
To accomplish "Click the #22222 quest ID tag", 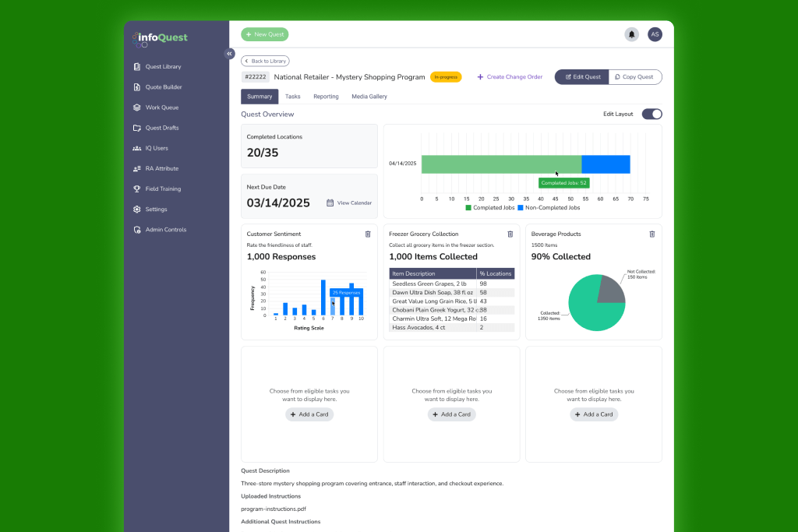I will [x=256, y=77].
